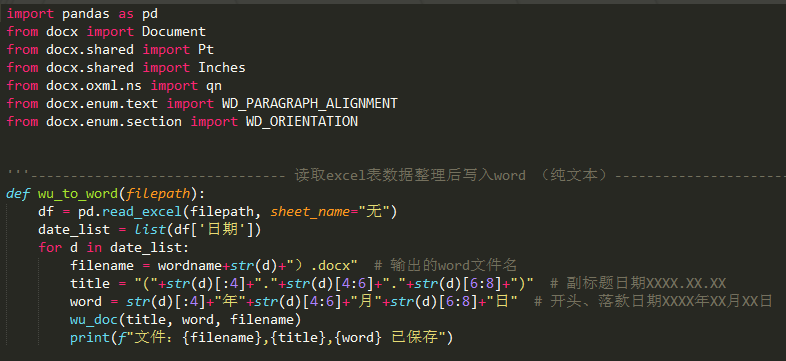Click the print statement keyword
Image resolution: width=786 pixels, height=361 pixels.
coord(90,338)
